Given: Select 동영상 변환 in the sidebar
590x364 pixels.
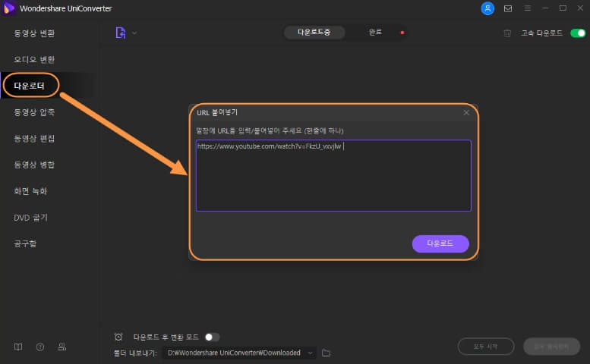Looking at the screenshot, I should click(x=34, y=33).
